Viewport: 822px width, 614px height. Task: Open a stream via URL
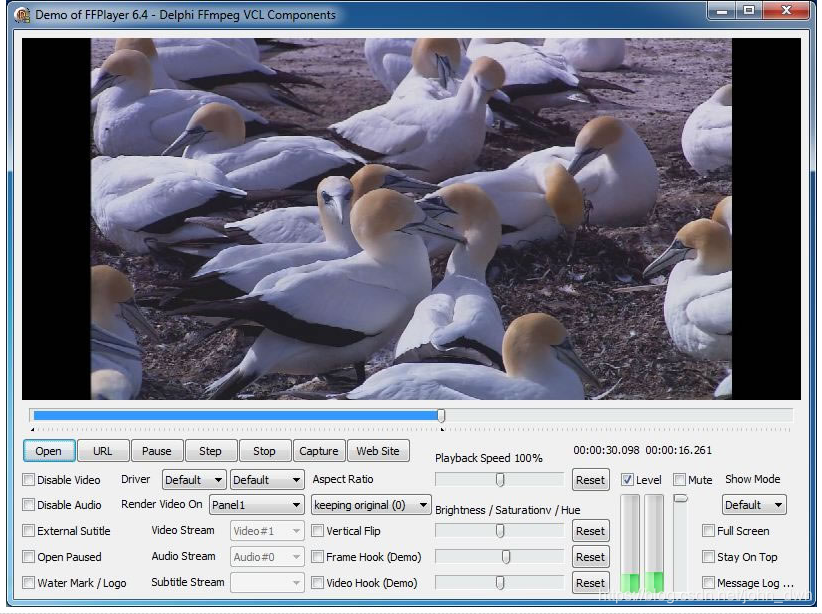click(102, 450)
